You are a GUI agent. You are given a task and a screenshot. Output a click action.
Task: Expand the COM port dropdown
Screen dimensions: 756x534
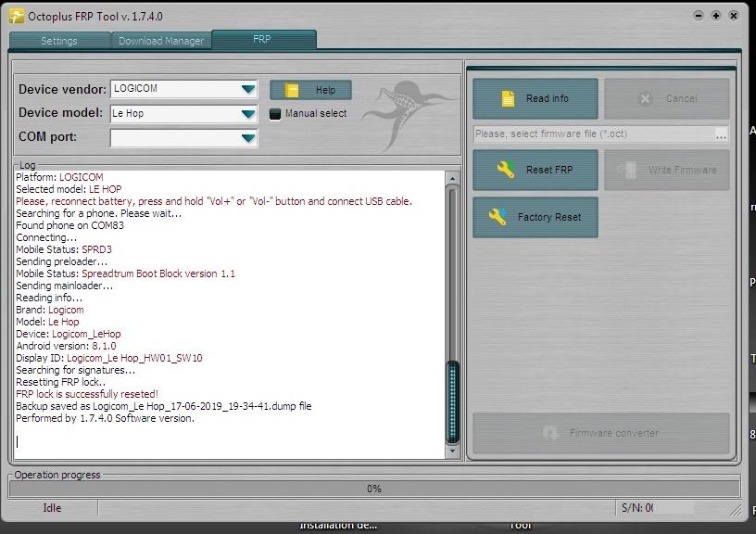tap(247, 138)
